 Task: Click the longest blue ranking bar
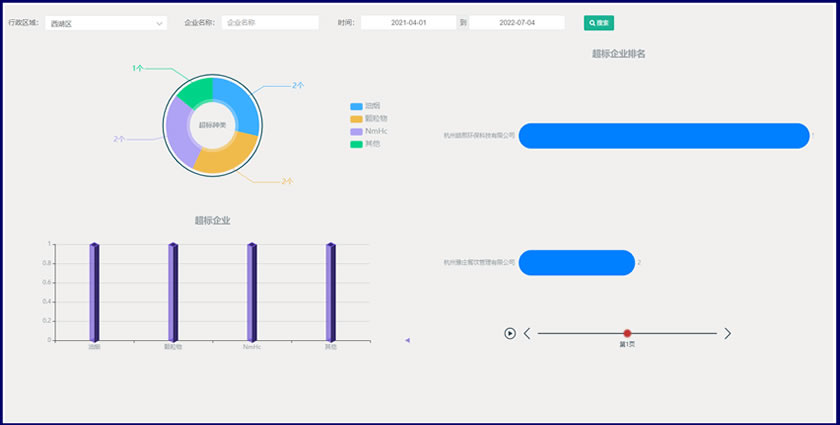coord(663,135)
